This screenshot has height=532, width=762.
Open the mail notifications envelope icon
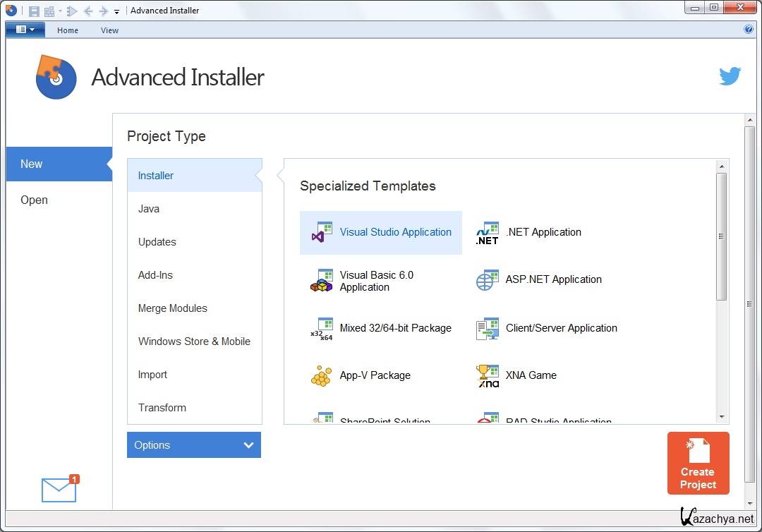point(59,489)
